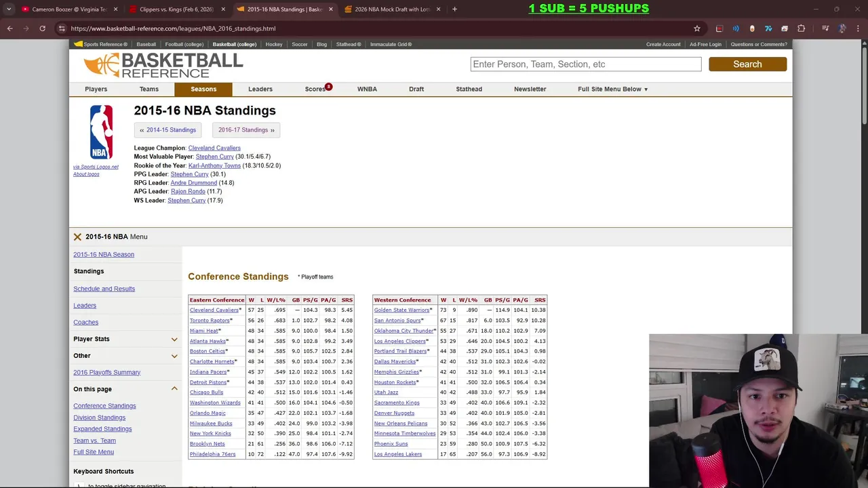This screenshot has height=488, width=868.
Task: Open Sports Reference link in top bar
Action: click(x=100, y=44)
